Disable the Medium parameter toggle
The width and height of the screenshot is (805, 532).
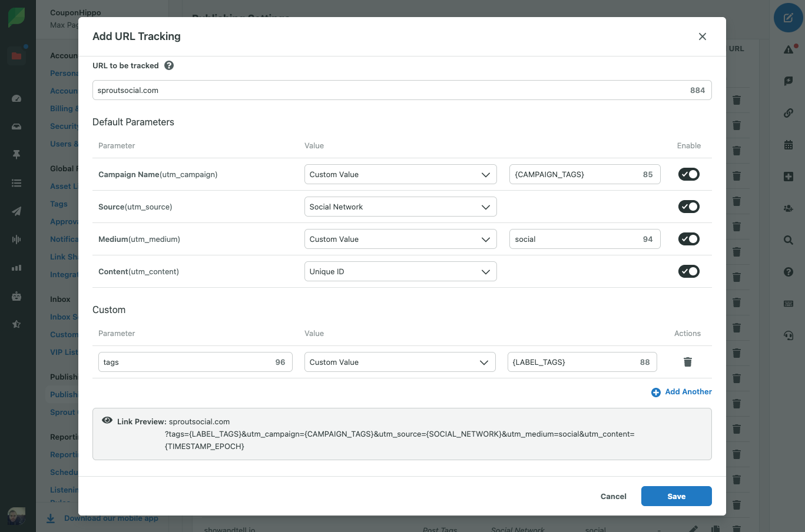tap(688, 239)
